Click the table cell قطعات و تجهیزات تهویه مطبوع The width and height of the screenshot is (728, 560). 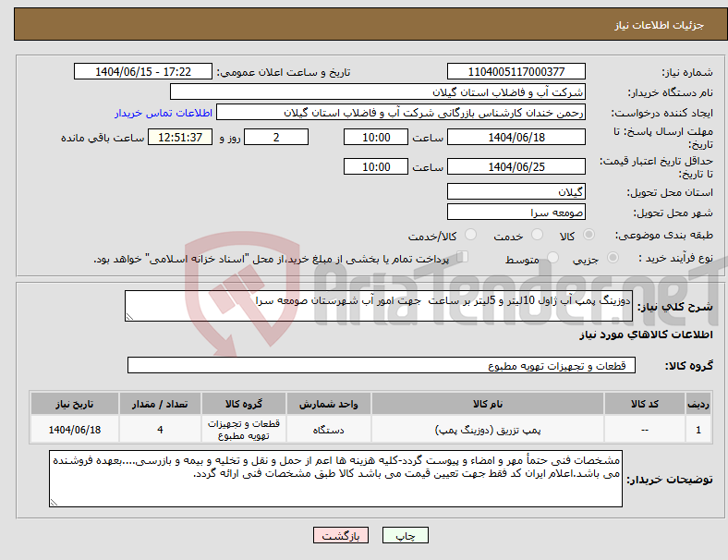pyautogui.click(x=243, y=430)
